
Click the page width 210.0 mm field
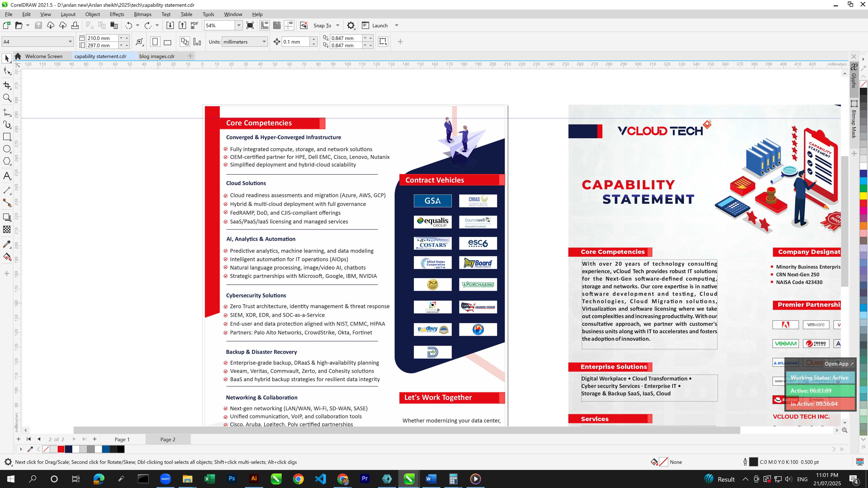coord(102,38)
